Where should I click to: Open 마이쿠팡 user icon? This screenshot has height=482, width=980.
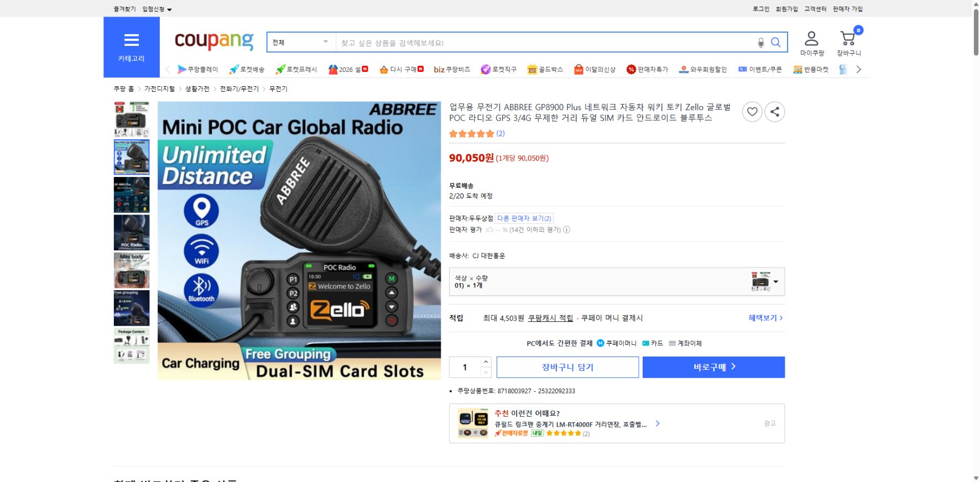click(812, 44)
